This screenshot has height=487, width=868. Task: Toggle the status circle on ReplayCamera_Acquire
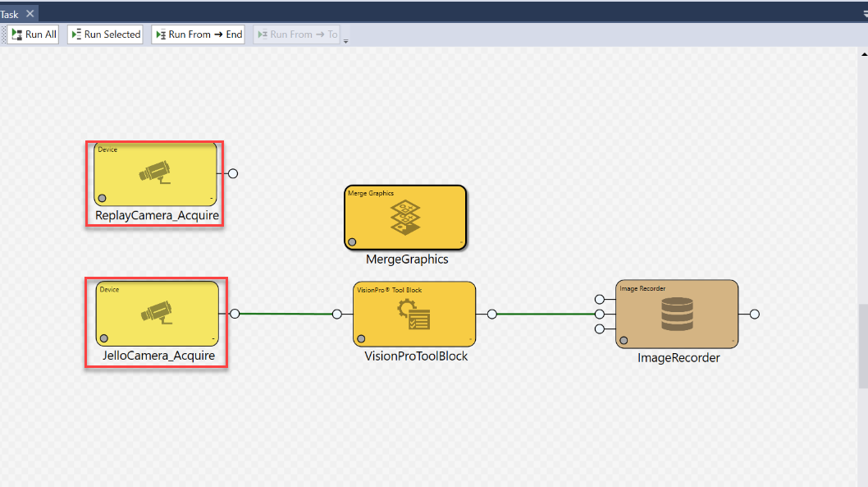[x=102, y=196]
